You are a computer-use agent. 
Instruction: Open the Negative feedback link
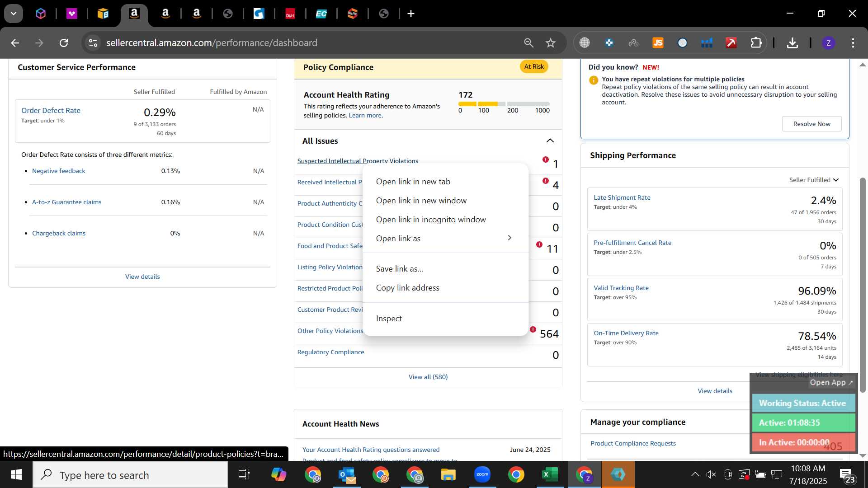[x=58, y=171]
